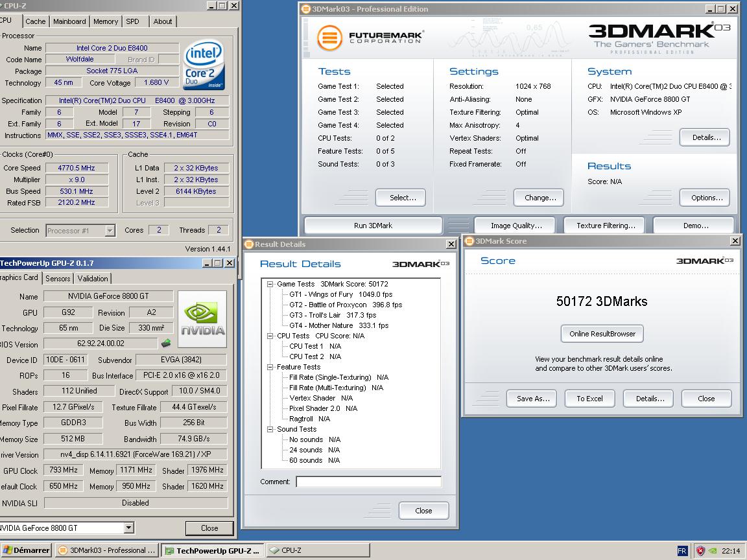747x560 pixels.
Task: Click To Excel button
Action: click(x=590, y=399)
